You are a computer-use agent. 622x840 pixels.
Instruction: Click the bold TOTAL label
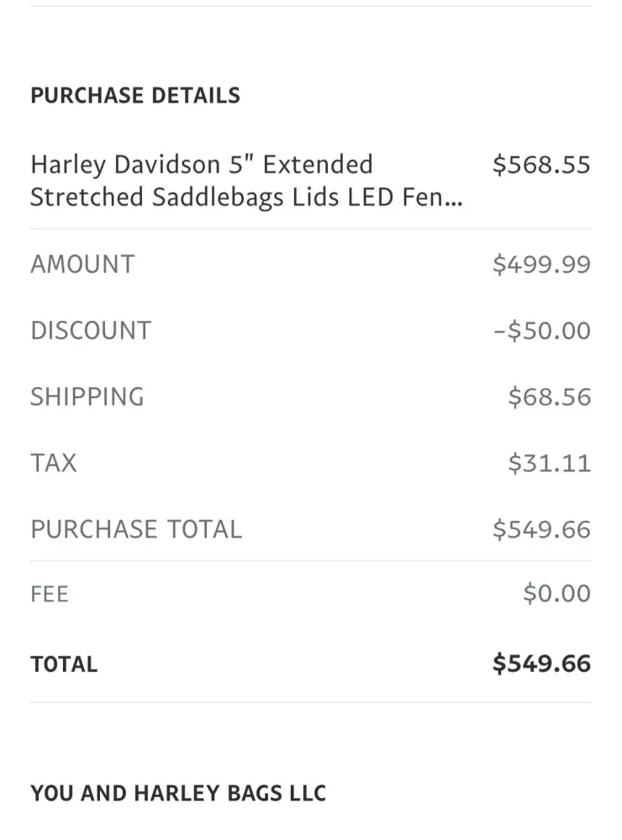tap(64, 664)
